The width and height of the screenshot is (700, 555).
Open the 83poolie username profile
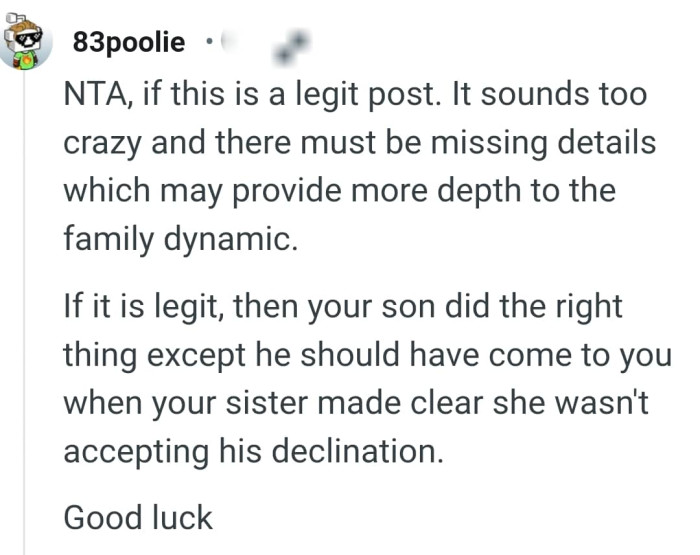(x=129, y=42)
